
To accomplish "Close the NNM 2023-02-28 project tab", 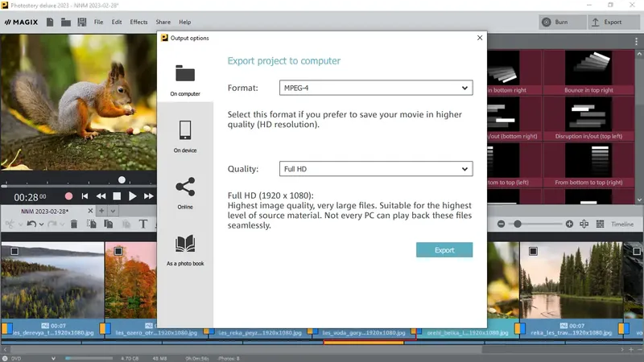I will pos(90,211).
